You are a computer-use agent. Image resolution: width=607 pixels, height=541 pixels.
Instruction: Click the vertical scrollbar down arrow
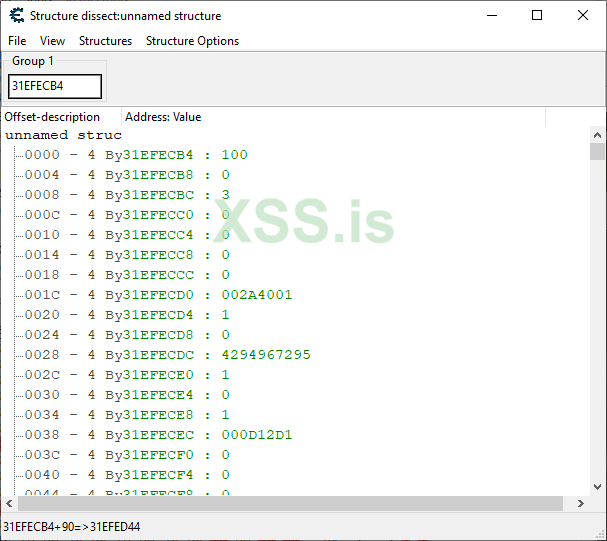coord(597,487)
